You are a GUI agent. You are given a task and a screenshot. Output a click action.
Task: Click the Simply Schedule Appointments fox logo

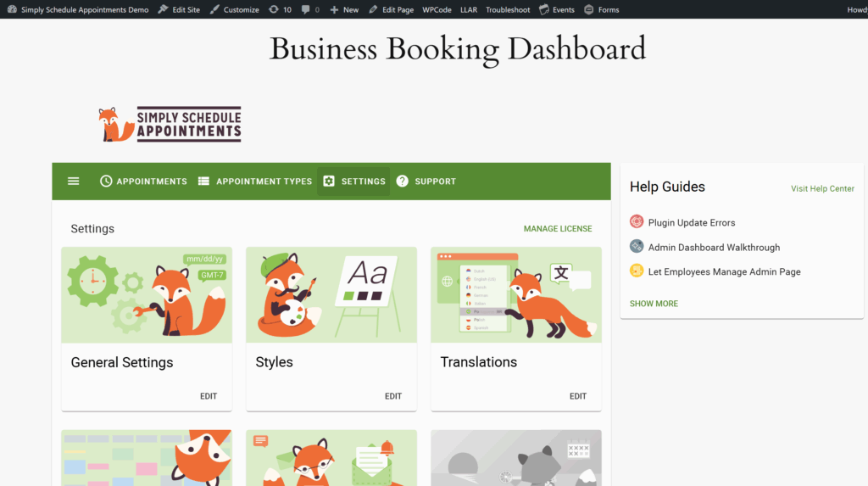[170, 124]
